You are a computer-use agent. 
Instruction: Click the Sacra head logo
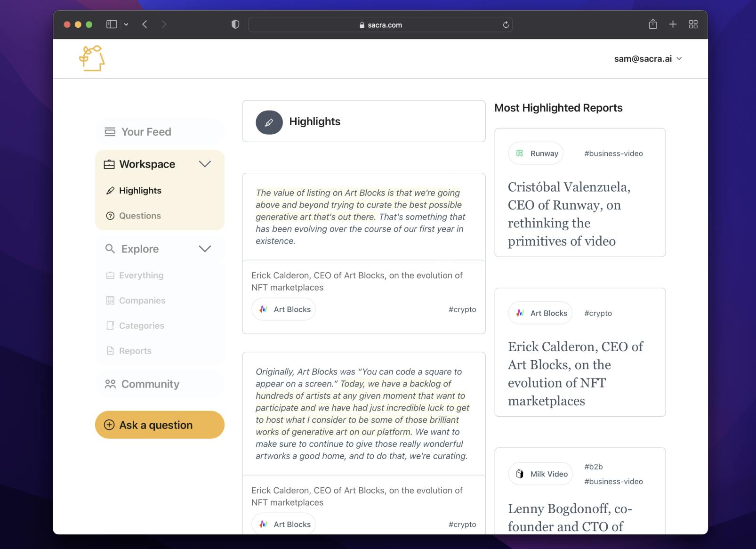pos(92,58)
